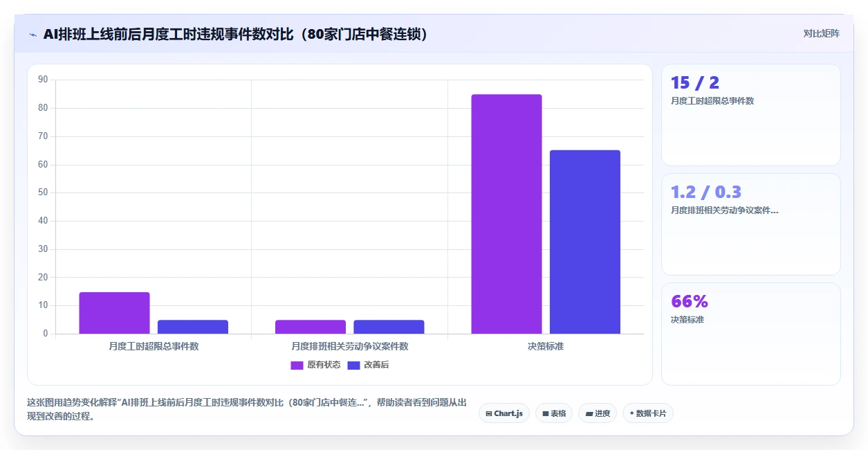This screenshot has width=868, height=450.
Task: Click the 数据卡片 tag
Action: click(x=648, y=413)
